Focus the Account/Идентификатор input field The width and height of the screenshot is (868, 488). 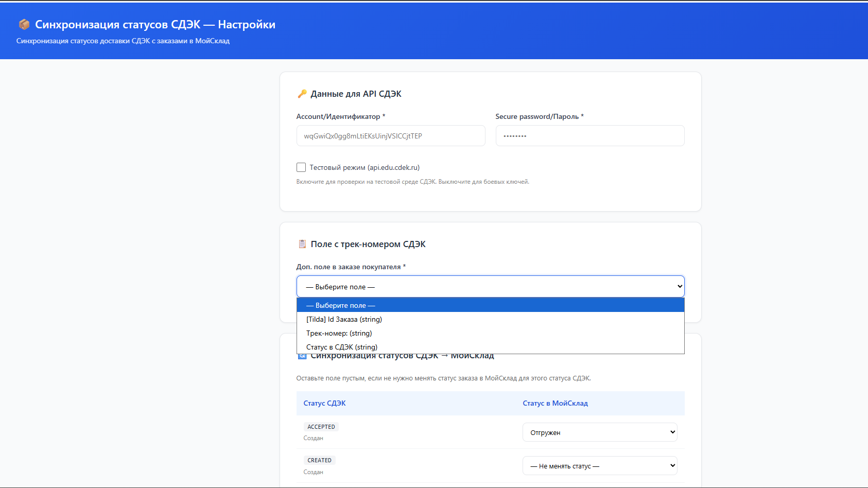[x=391, y=136]
